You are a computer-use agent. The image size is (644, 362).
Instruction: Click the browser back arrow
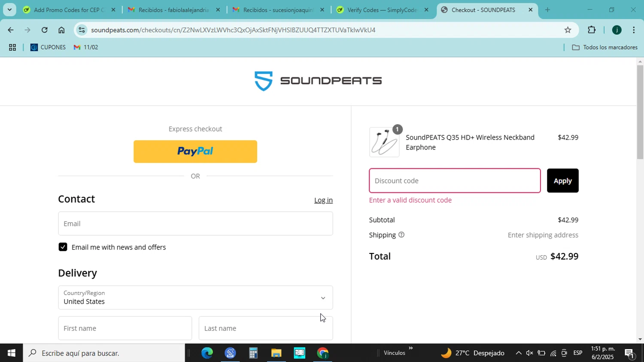point(10,30)
